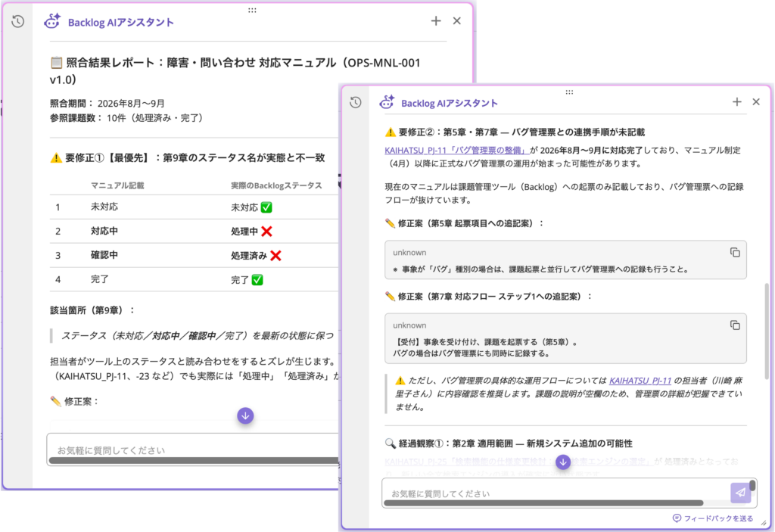Image resolution: width=775 pixels, height=532 pixels.
Task: Jump to latest message in back window
Action: tap(245, 415)
